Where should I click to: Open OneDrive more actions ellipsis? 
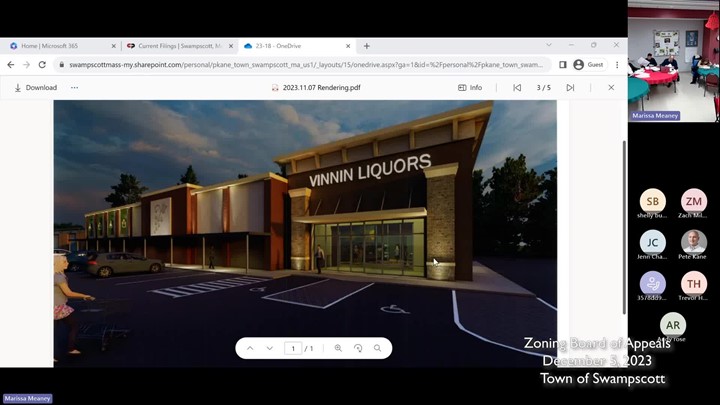(74, 87)
